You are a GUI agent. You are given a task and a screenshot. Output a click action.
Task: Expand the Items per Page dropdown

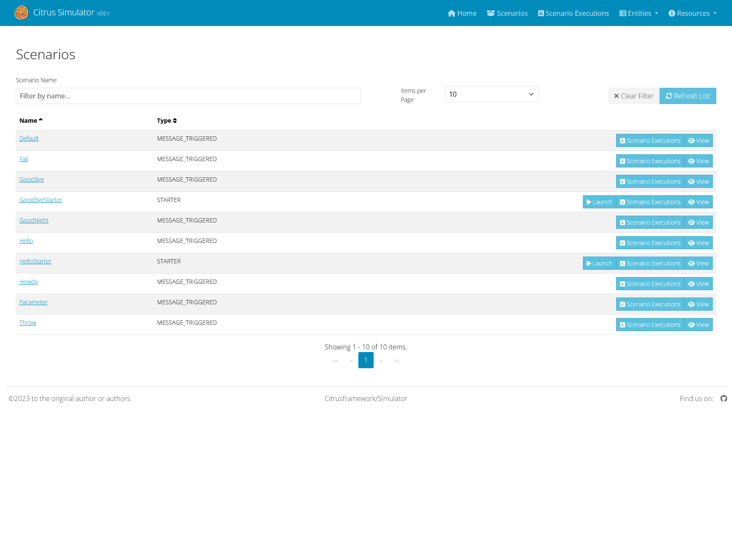pos(491,94)
